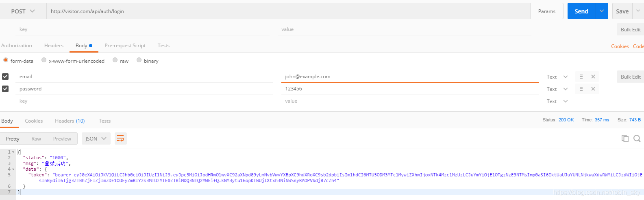Collapse the JSON data object at line 4
644x200 pixels.
(x=13, y=169)
